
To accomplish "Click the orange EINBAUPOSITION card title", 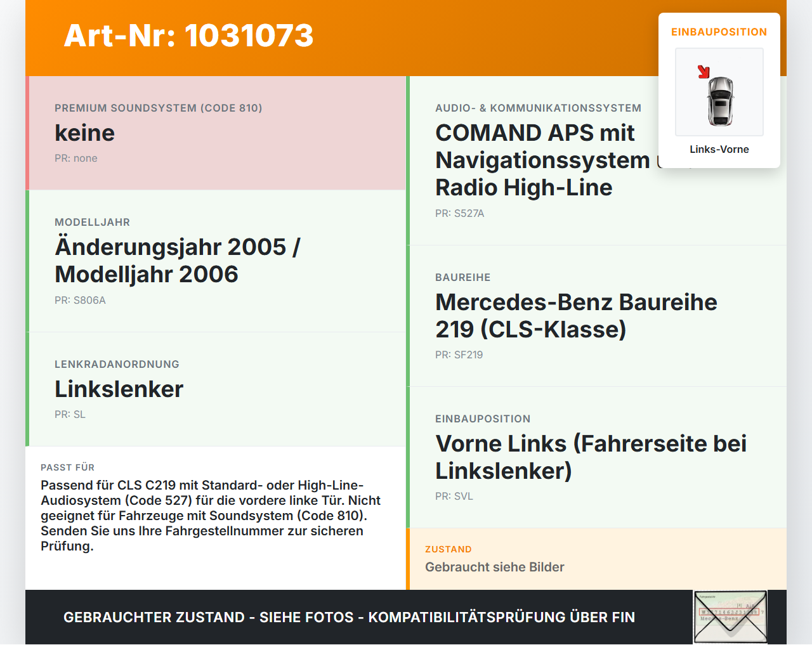I will pos(719,32).
